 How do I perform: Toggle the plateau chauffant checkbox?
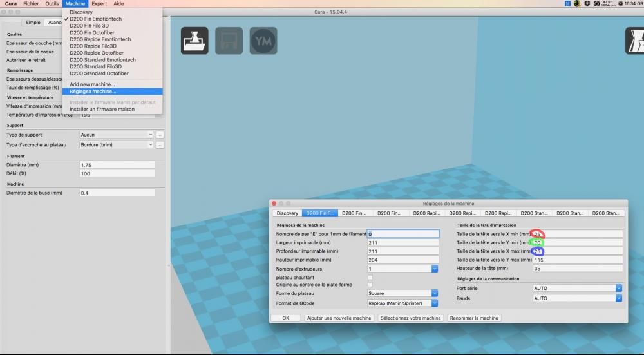pyautogui.click(x=370, y=278)
